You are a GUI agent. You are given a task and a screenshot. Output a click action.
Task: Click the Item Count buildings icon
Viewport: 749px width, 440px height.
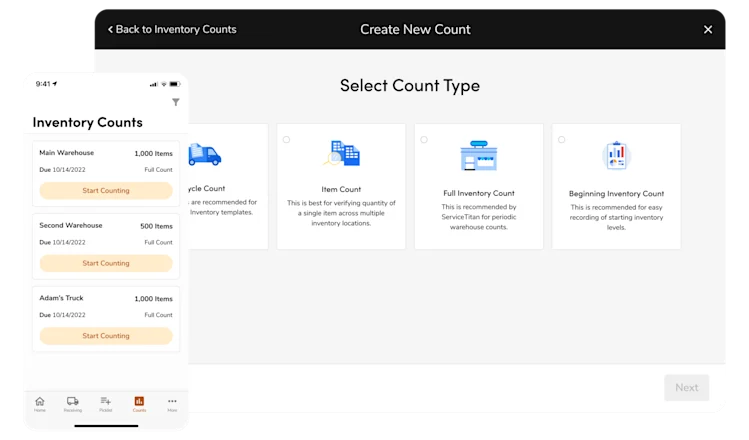coord(342,153)
